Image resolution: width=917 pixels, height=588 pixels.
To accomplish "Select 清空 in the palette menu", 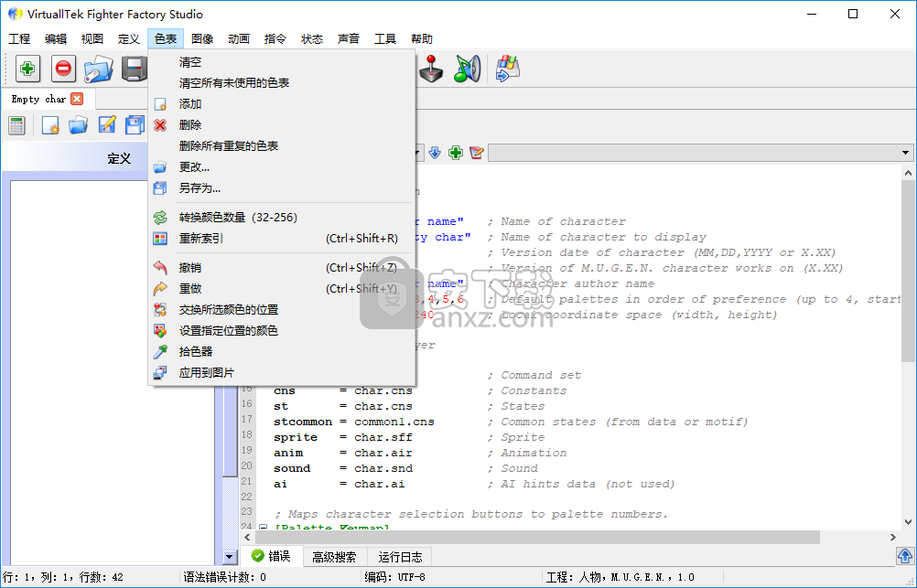I will pos(281,62).
